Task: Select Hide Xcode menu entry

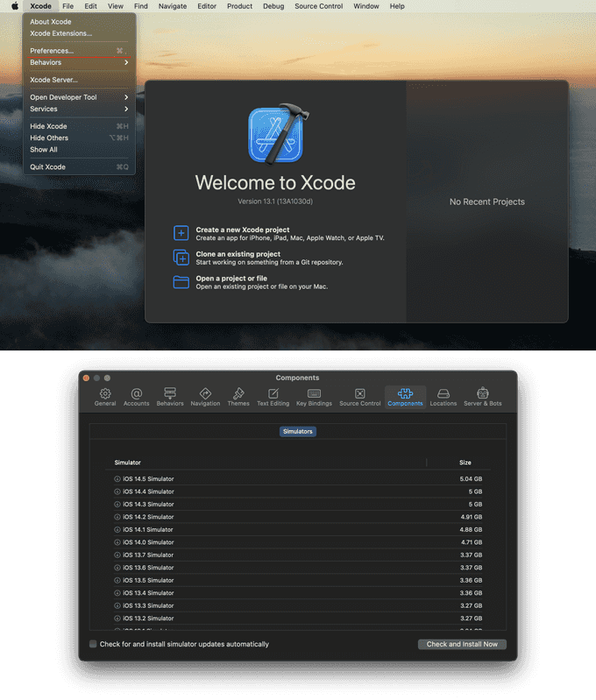Action: (x=79, y=126)
